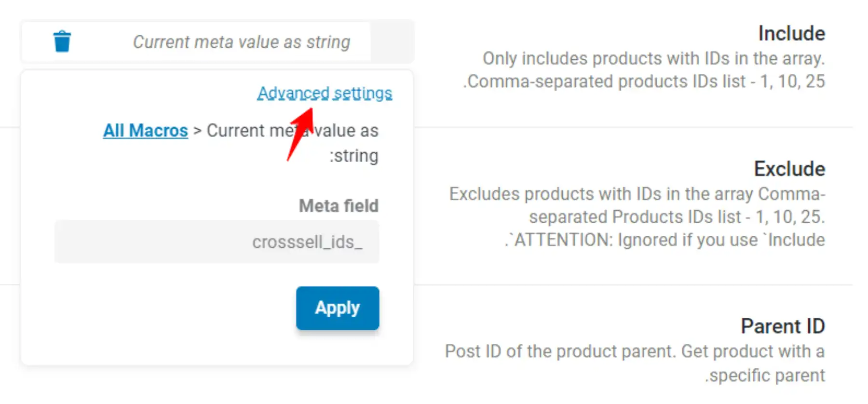Select 'Post ID of the product parent' description
The height and width of the screenshot is (404, 868).
coord(635,351)
